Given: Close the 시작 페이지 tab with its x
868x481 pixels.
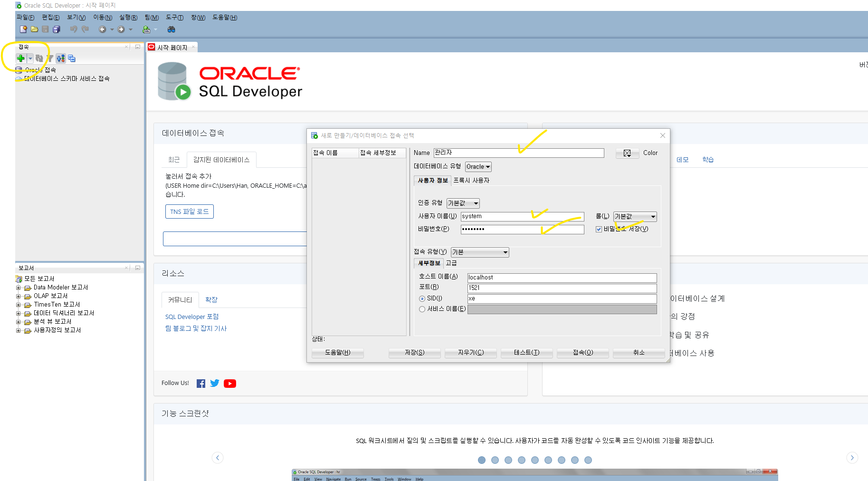Looking at the screenshot, I should click(x=193, y=47).
